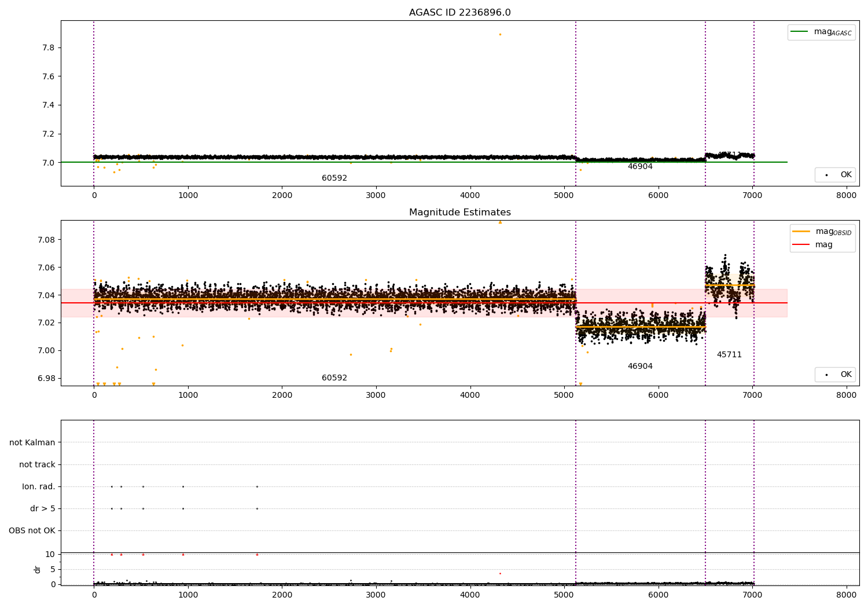
Task: Click the 45711 label in Magnitude Estimates plot
Action: pos(729,355)
